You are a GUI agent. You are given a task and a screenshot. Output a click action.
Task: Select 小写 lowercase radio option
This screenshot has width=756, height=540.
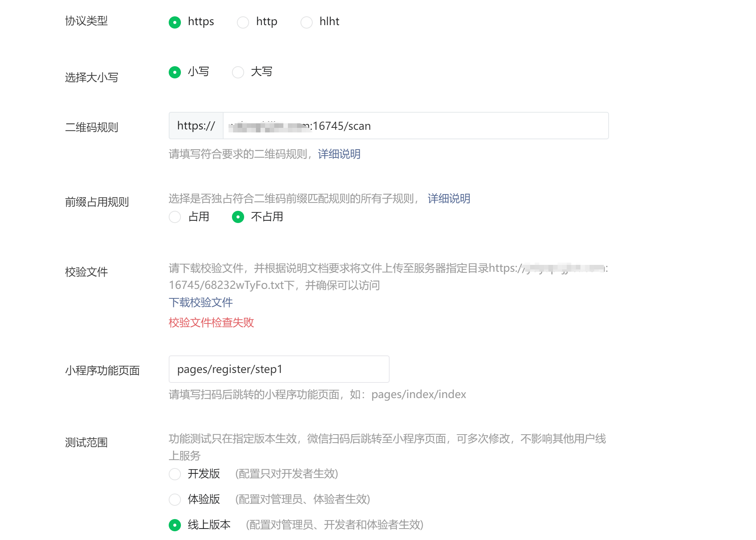pos(175,72)
